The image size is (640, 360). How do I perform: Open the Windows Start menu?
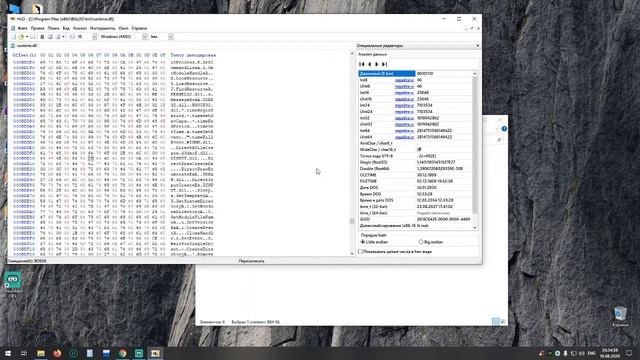[8, 353]
